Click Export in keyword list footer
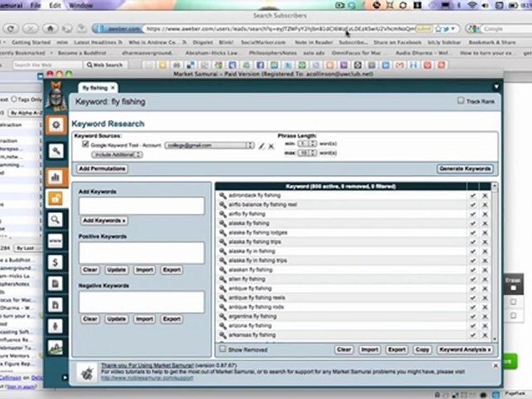 point(397,350)
